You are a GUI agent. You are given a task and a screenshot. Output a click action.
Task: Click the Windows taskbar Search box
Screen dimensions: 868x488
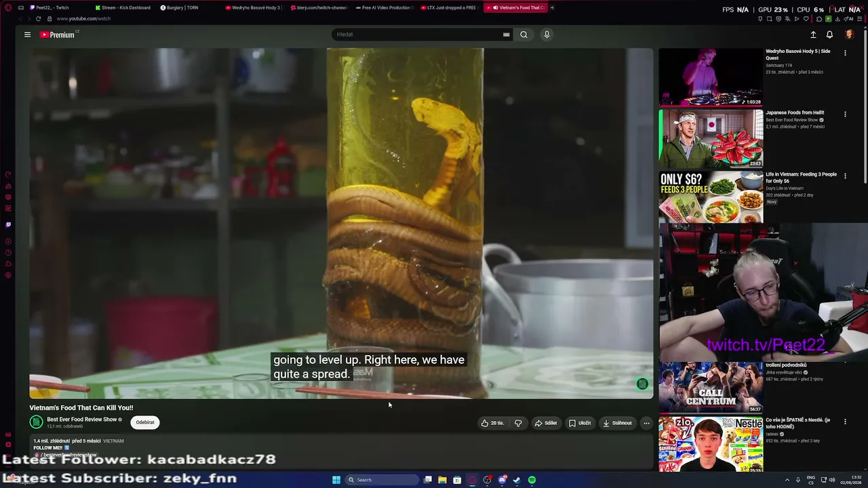(x=382, y=480)
